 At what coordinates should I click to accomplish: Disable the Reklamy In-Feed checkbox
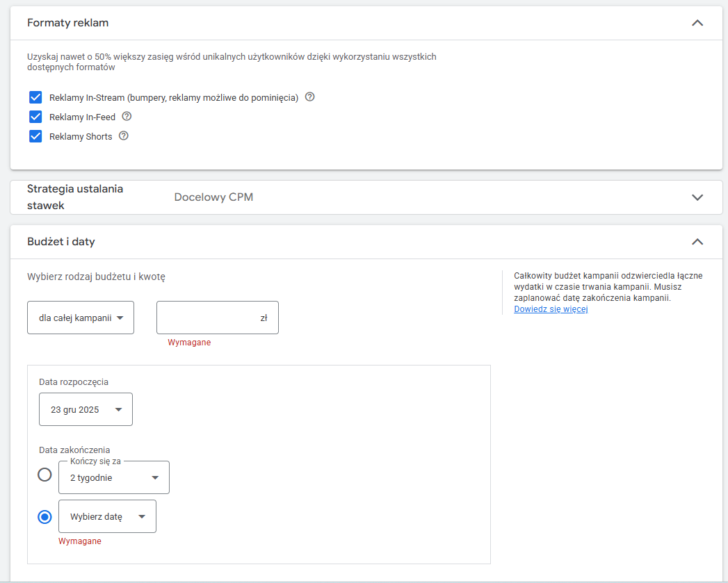[36, 117]
